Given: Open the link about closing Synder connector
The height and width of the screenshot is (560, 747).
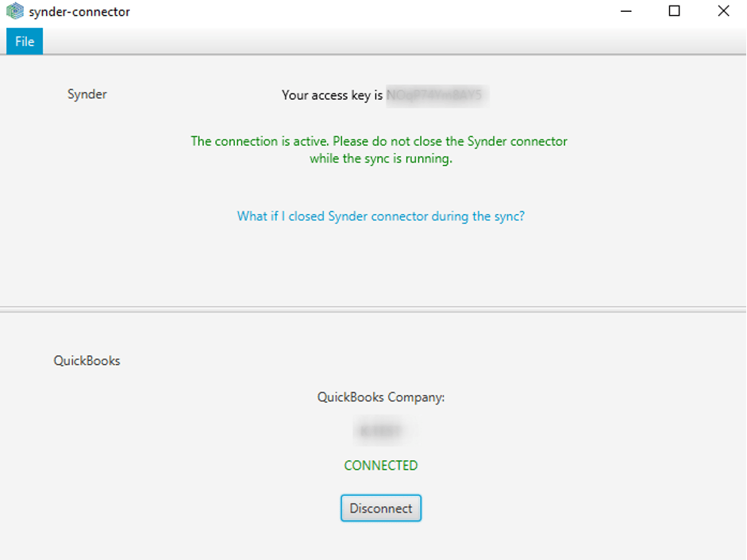Looking at the screenshot, I should pyautogui.click(x=381, y=217).
